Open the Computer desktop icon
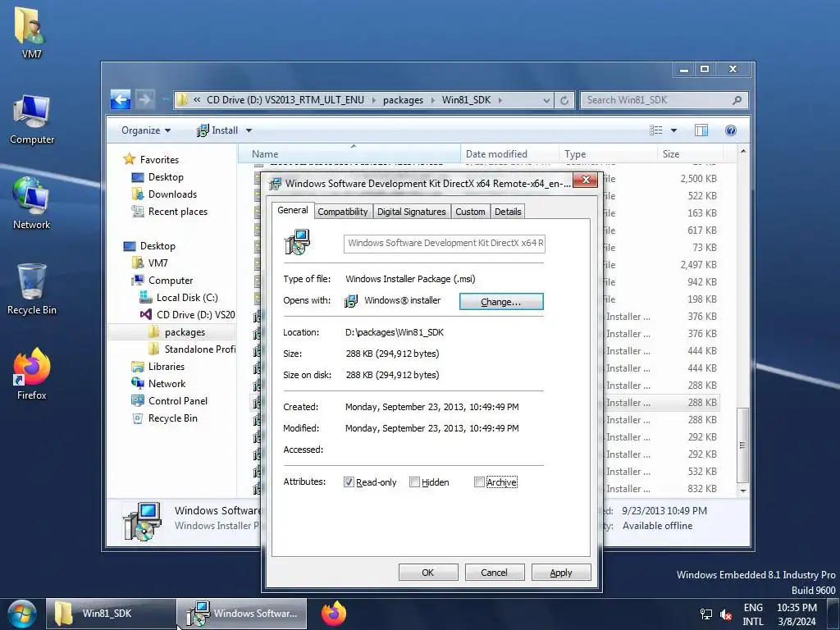Image resolution: width=840 pixels, height=630 pixels. click(x=32, y=119)
